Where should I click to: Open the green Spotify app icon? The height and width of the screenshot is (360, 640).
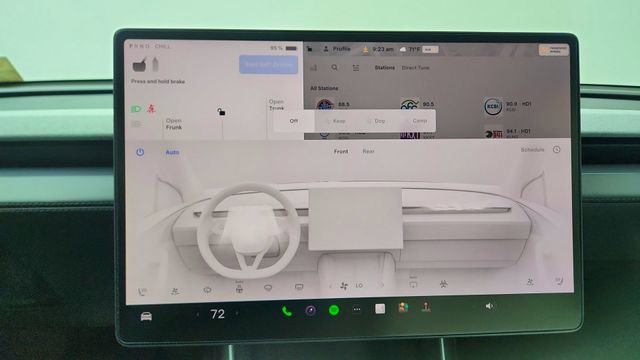334,310
